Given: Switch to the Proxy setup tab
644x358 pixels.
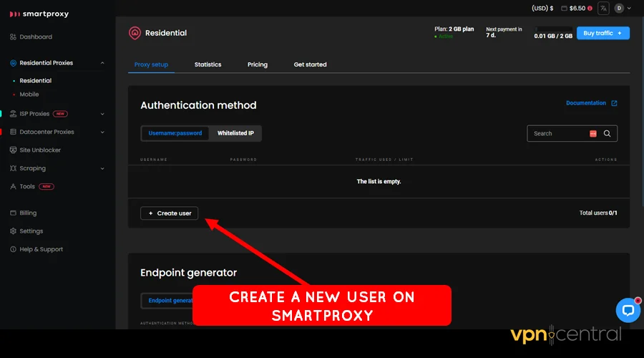Looking at the screenshot, I should (x=151, y=64).
